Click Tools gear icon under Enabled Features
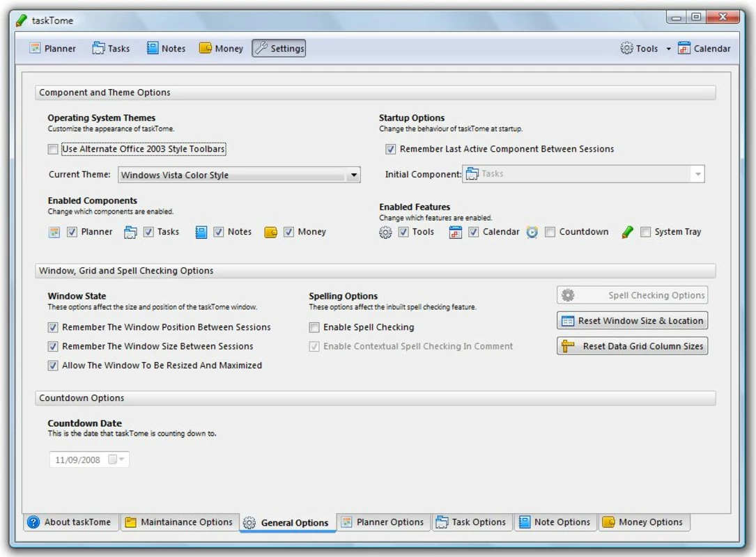This screenshot has width=756, height=557. pyautogui.click(x=385, y=233)
